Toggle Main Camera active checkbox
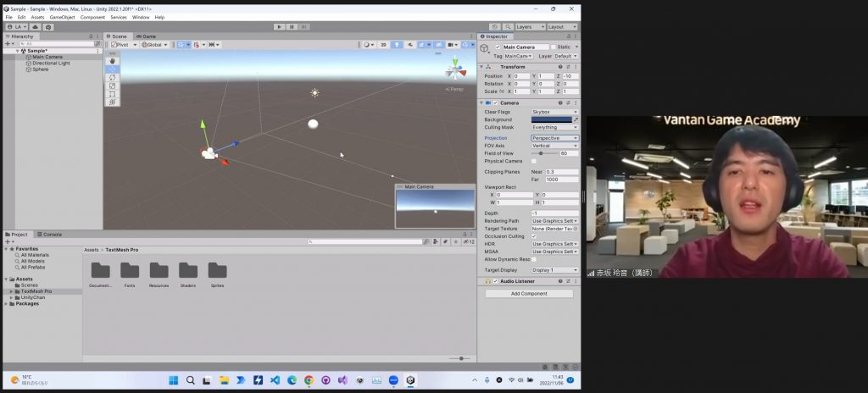 [498, 47]
